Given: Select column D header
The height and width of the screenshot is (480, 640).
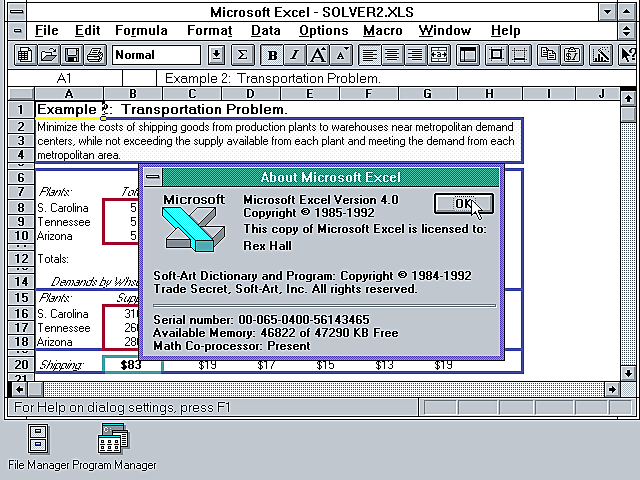Looking at the screenshot, I should click(250, 94).
